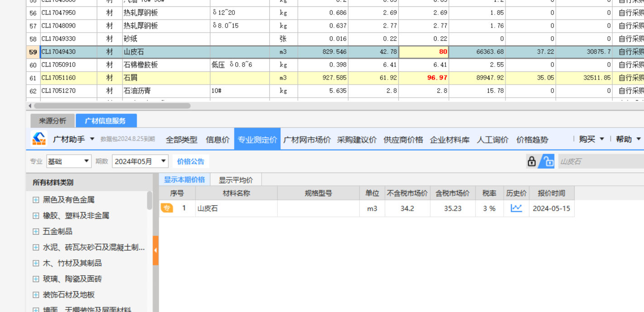Select the 采购建议价 menu item
The width and height of the screenshot is (644, 312).
pos(357,140)
